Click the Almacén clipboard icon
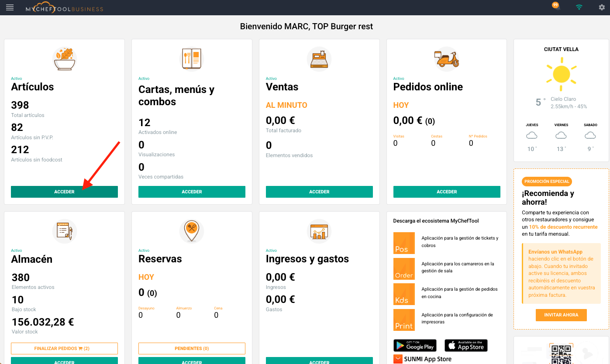The width and height of the screenshot is (610, 364). coord(64,231)
